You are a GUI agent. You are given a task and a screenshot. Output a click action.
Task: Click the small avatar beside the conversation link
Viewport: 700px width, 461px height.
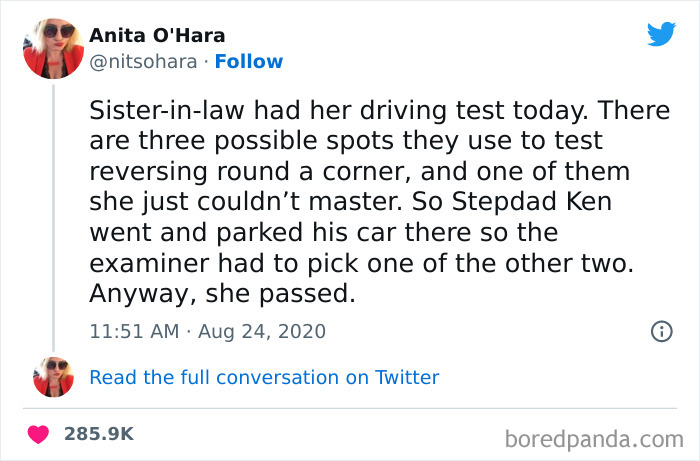(53, 377)
